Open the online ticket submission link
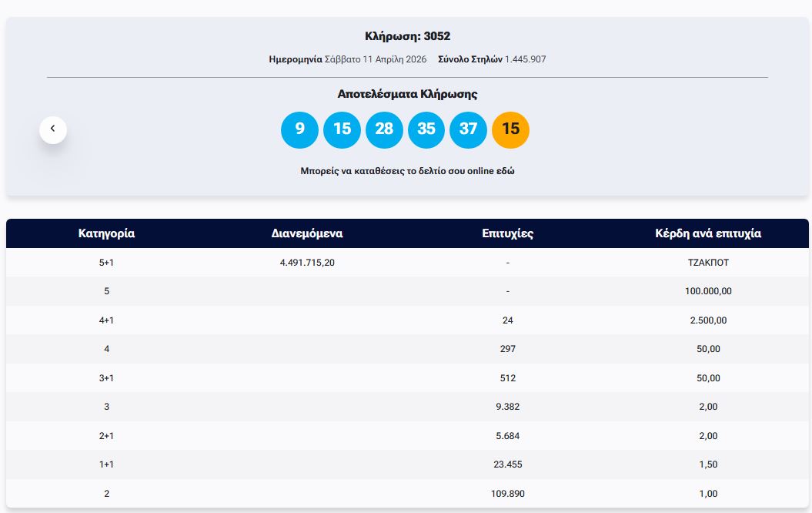812x513 pixels. tap(407, 171)
